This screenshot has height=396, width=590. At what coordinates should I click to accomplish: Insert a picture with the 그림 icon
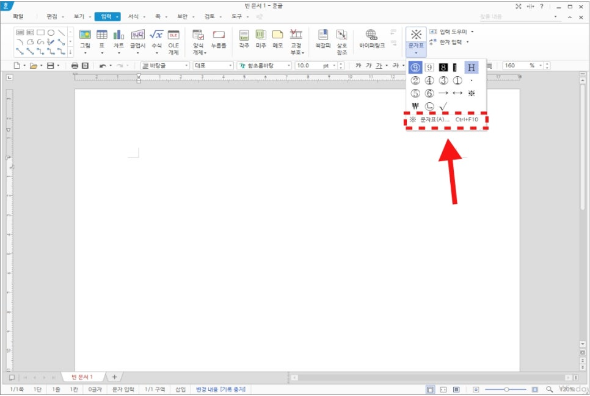pyautogui.click(x=85, y=40)
